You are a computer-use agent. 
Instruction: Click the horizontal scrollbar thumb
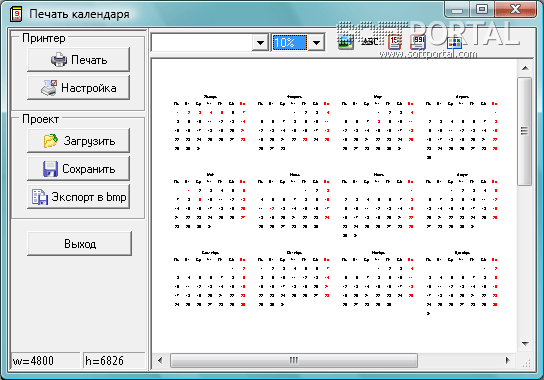(x=294, y=360)
